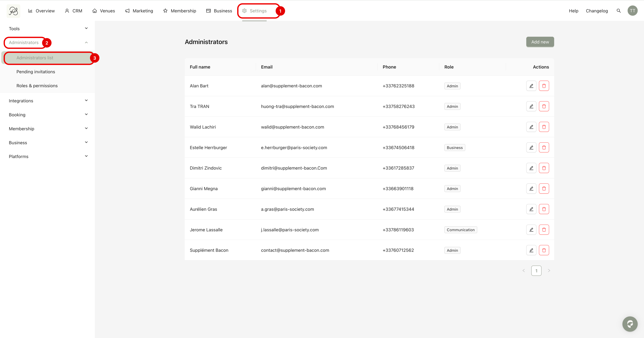This screenshot has width=644, height=338.
Task: Collapse the Administrators sidebar section
Action: pyautogui.click(x=86, y=43)
